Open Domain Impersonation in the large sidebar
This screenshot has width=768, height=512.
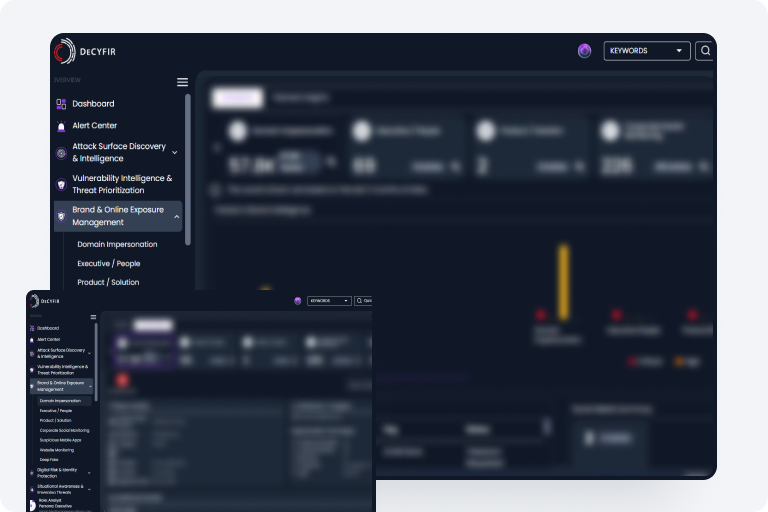pyautogui.click(x=117, y=244)
